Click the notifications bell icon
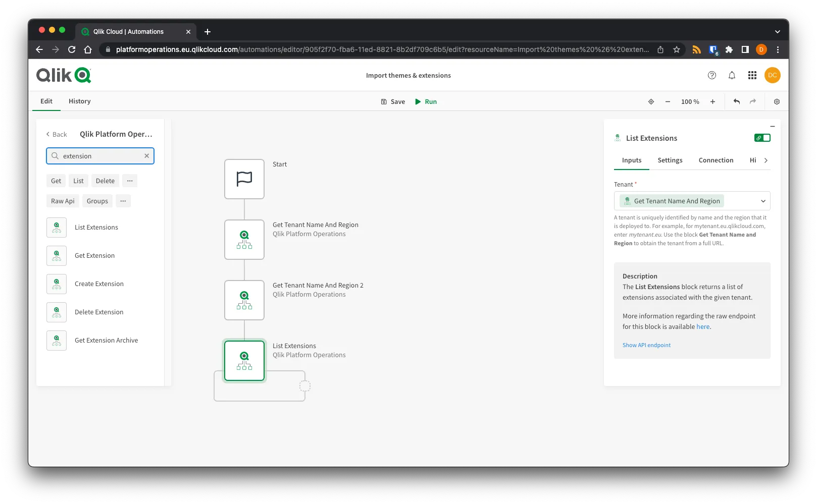The height and width of the screenshot is (504, 817). click(732, 75)
